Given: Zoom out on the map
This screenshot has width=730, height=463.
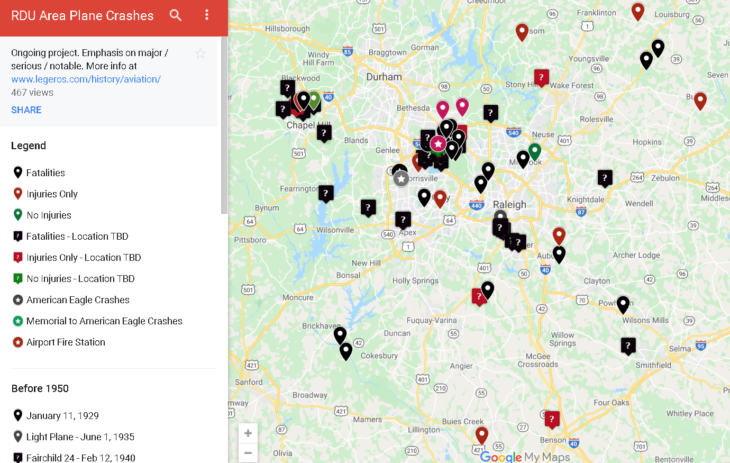Looking at the screenshot, I should click(x=248, y=452).
